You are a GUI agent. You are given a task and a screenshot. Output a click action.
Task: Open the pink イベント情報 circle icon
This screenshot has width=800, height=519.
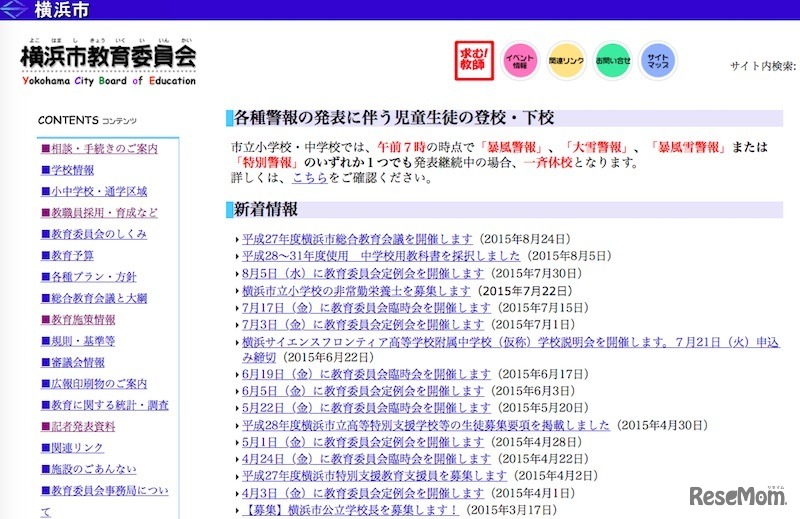pos(519,61)
